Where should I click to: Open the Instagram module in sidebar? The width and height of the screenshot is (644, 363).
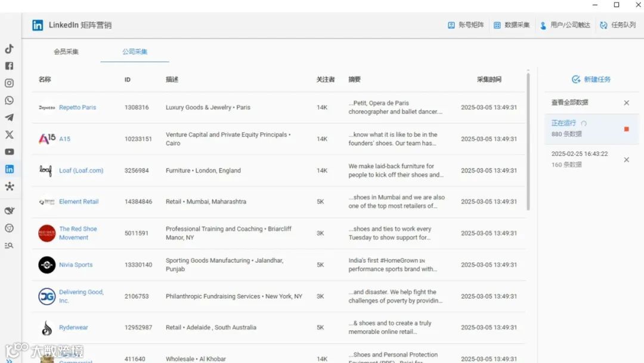coord(9,83)
